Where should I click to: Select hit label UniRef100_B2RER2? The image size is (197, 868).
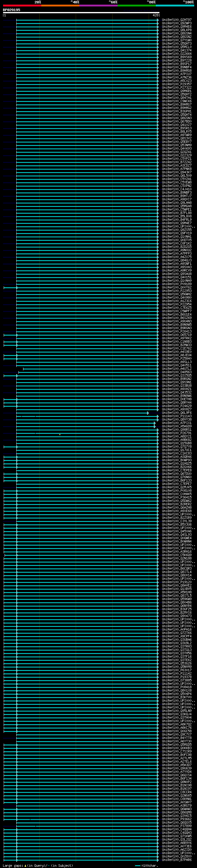177,504
